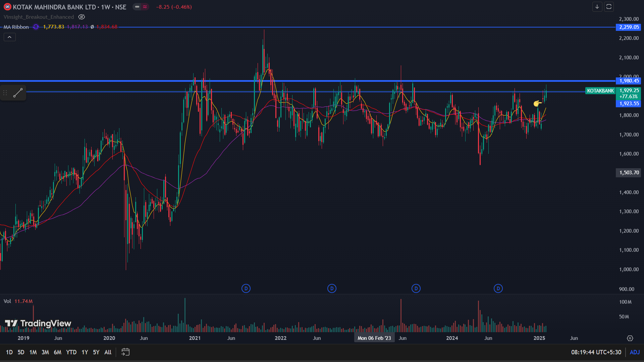Toggle the pink approximate-equal status pill
The image size is (644, 362).
point(145,7)
